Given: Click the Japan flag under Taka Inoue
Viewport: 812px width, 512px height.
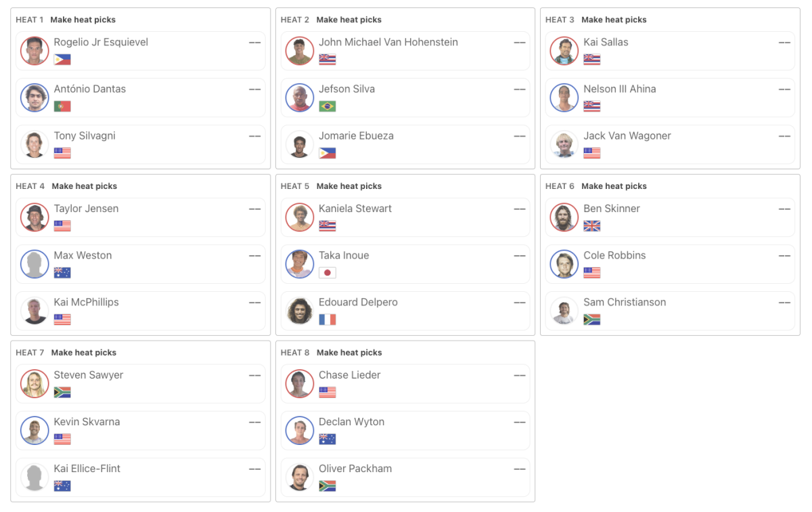Looking at the screenshot, I should point(328,273).
